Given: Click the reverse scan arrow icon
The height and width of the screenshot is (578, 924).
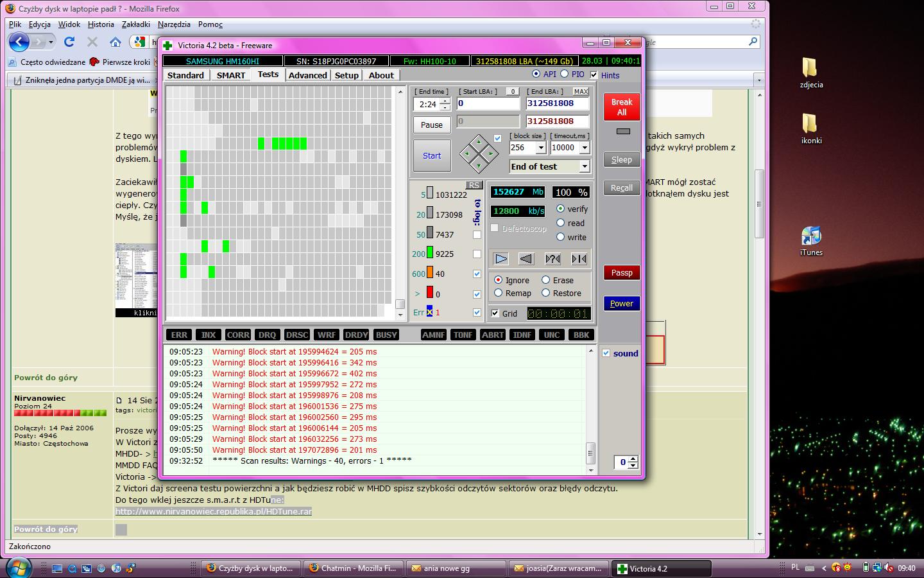Looking at the screenshot, I should click(x=526, y=259).
